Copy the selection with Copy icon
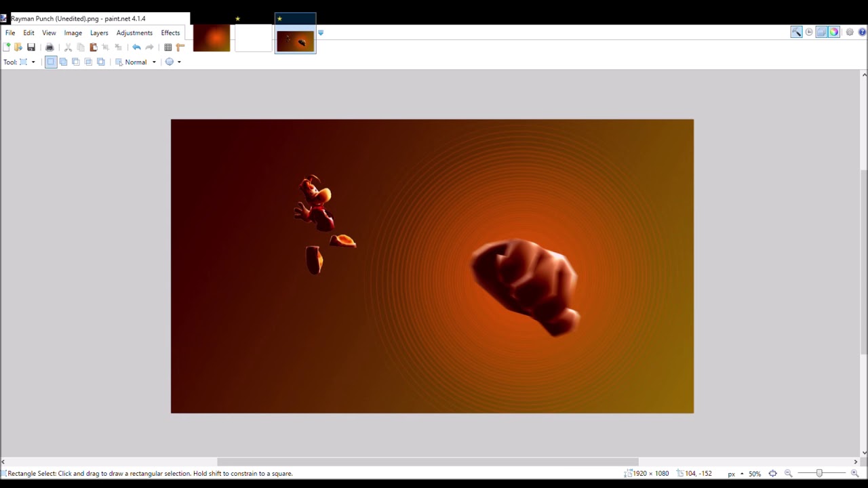 81,47
